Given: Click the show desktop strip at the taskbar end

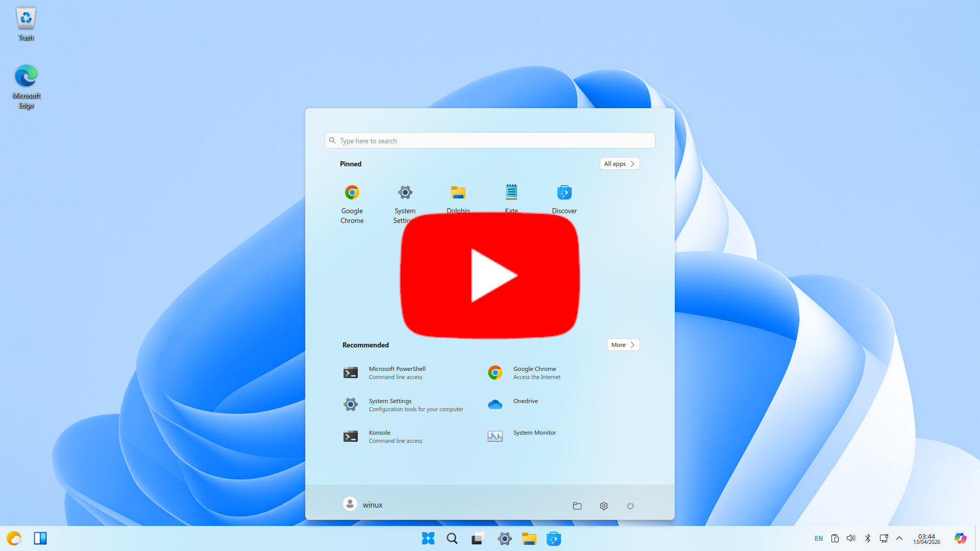Looking at the screenshot, I should [977, 538].
